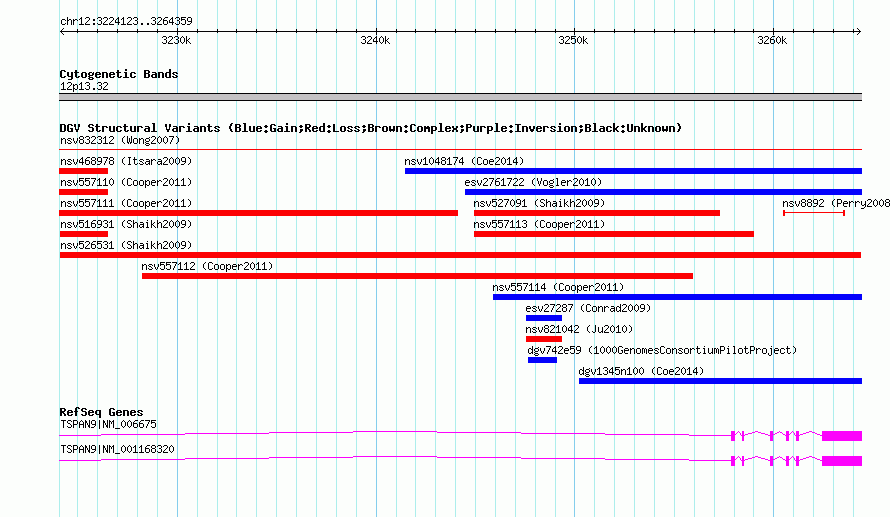
Task: Click the nsv832312 (Wong2007) variant label
Action: point(120,140)
